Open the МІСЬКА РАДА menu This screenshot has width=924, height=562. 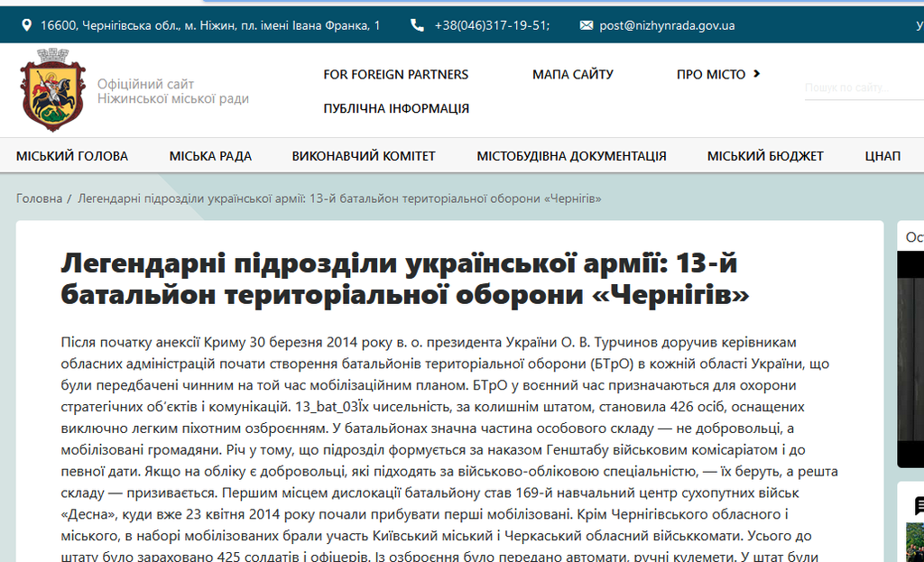(210, 156)
